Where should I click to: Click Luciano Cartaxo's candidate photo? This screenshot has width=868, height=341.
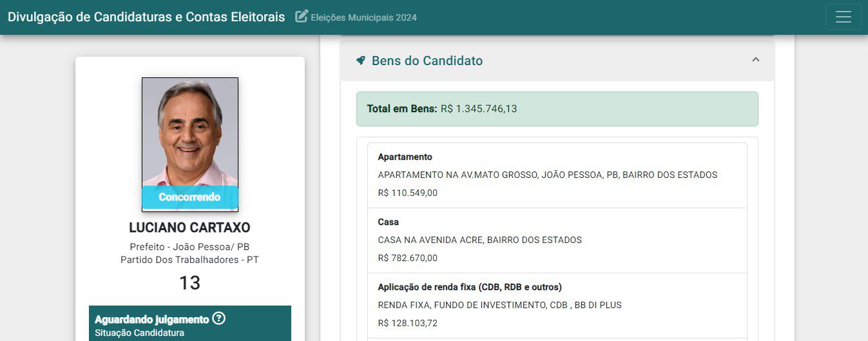pyautogui.click(x=189, y=132)
